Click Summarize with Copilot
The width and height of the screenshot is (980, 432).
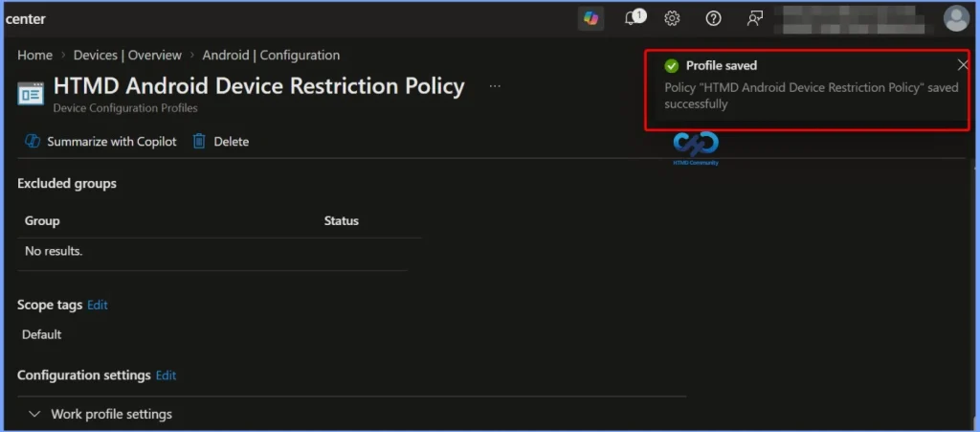coord(100,142)
